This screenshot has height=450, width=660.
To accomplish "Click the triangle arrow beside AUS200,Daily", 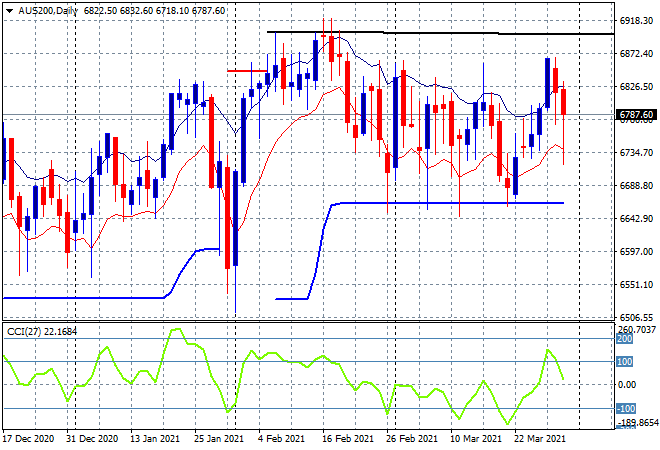I will tap(9, 11).
